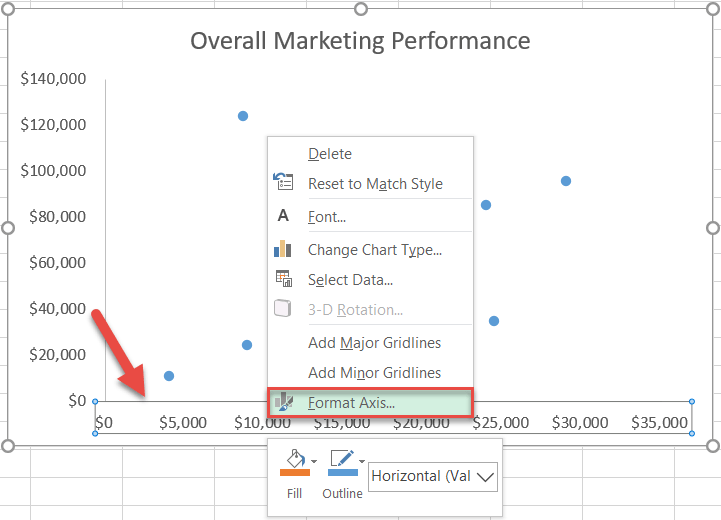The image size is (721, 520).
Task: Click the Outline label in mini toolbar
Action: (343, 493)
